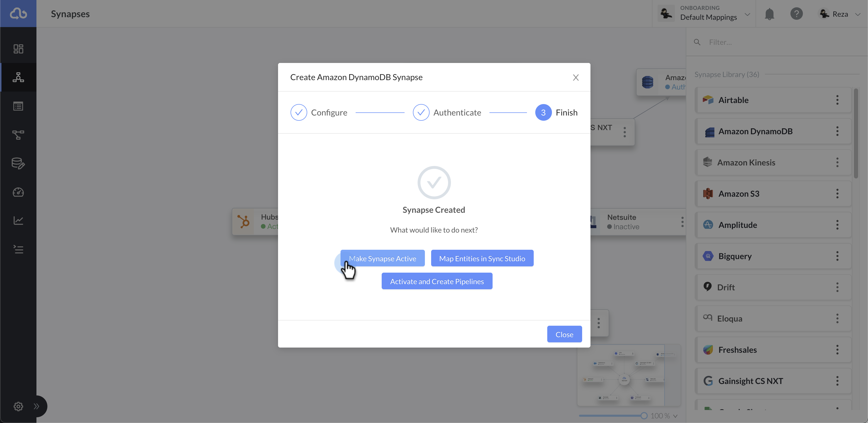The width and height of the screenshot is (868, 423).
Task: Adjust the canvas zoom slider handle
Action: click(x=644, y=416)
